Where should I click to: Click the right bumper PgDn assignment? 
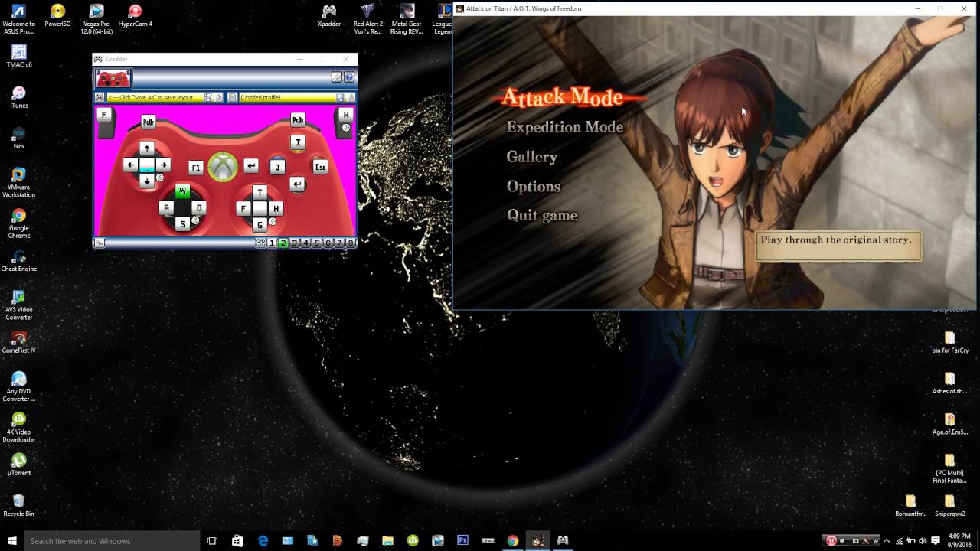click(x=298, y=120)
